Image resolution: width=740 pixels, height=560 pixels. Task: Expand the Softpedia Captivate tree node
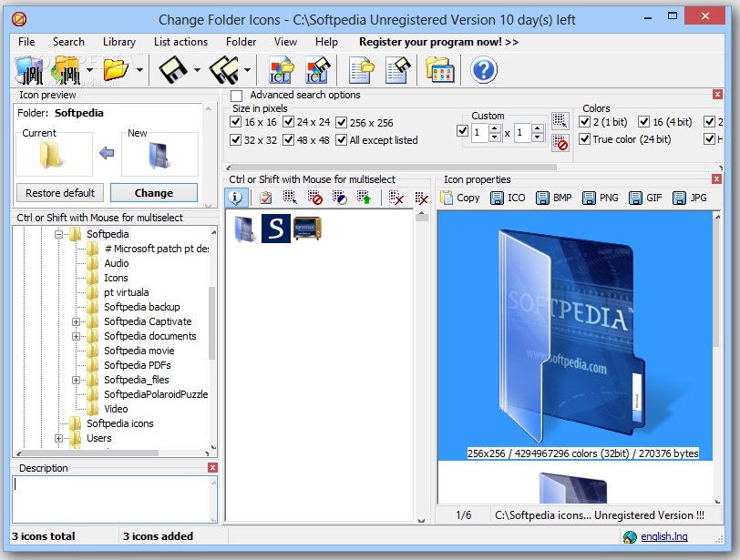[76, 321]
